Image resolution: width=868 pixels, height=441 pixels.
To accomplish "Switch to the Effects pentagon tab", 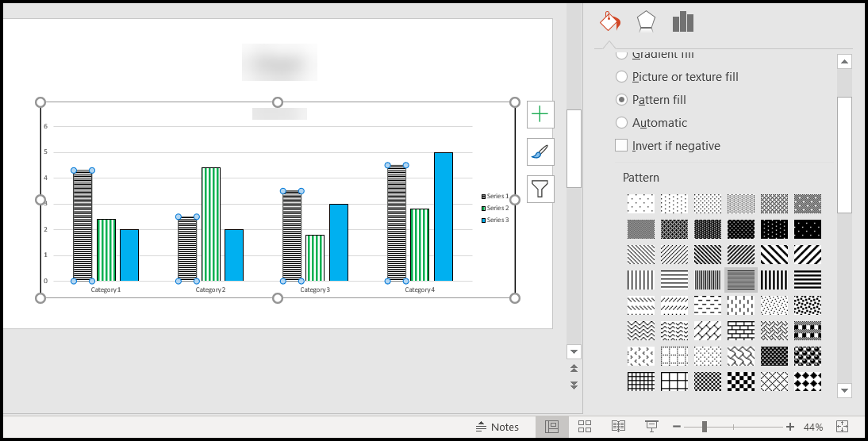I will [646, 21].
